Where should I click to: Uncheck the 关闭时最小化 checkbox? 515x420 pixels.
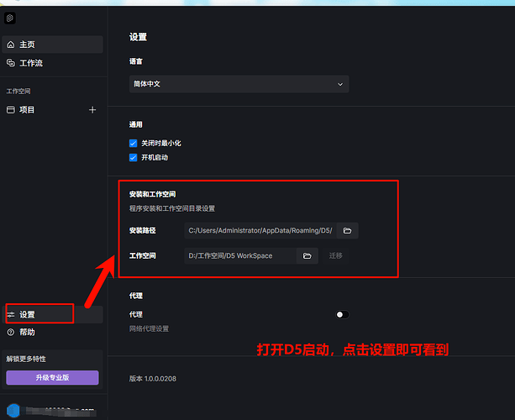coord(133,144)
